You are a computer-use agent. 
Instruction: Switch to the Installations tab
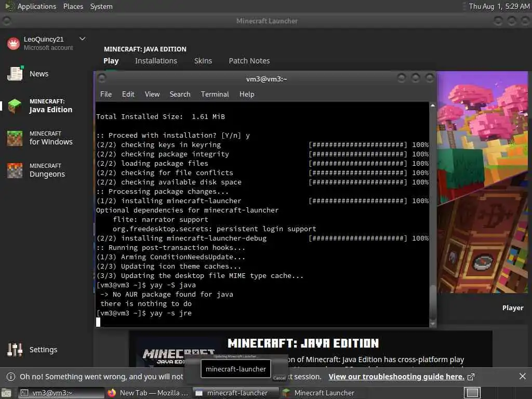point(156,61)
